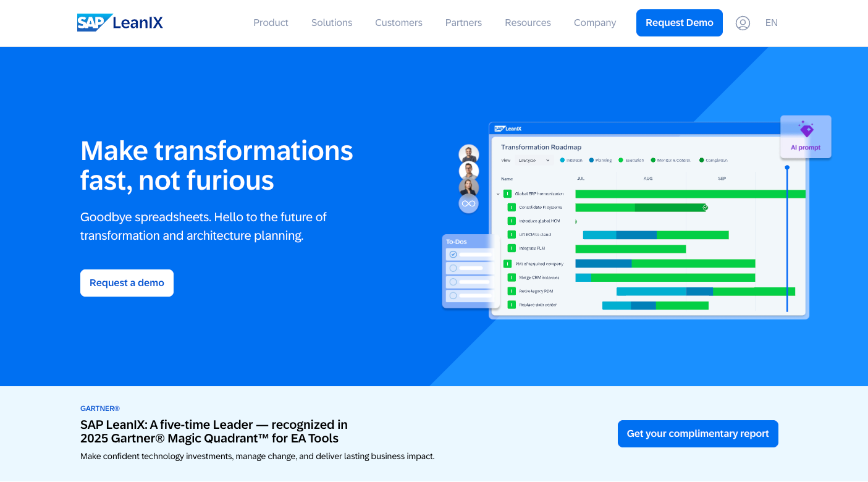
Task: Click the Planning legend color dot
Action: (x=591, y=160)
